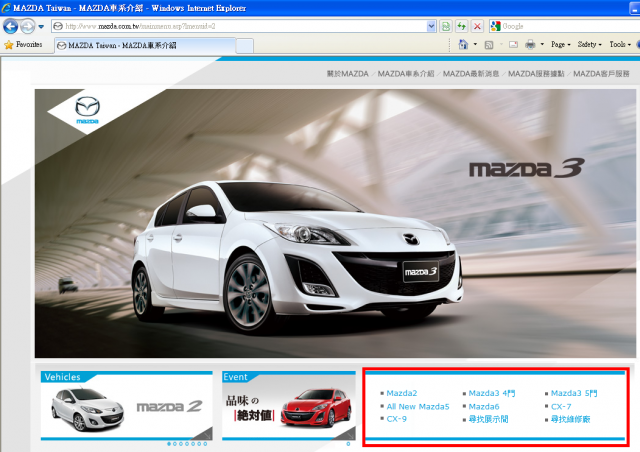Expand the Home button dropdown arrow
Image resolution: width=640 pixels, height=452 pixels.
click(x=475, y=44)
